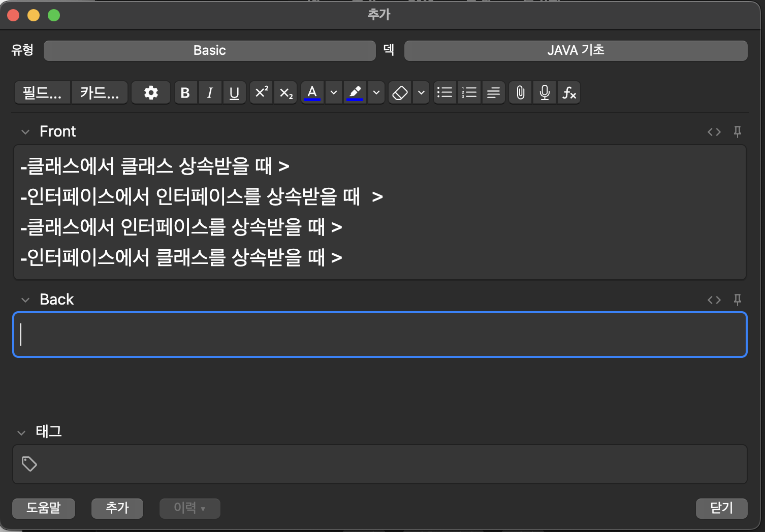Toggle HTML editor for Back field
765x532 pixels.
tap(714, 300)
